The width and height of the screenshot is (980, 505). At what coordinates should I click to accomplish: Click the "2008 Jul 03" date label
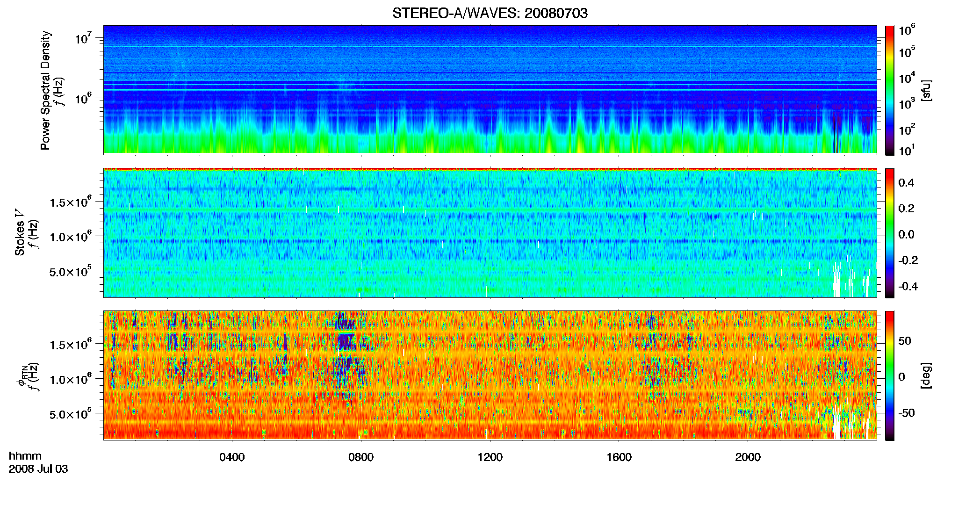(x=38, y=469)
